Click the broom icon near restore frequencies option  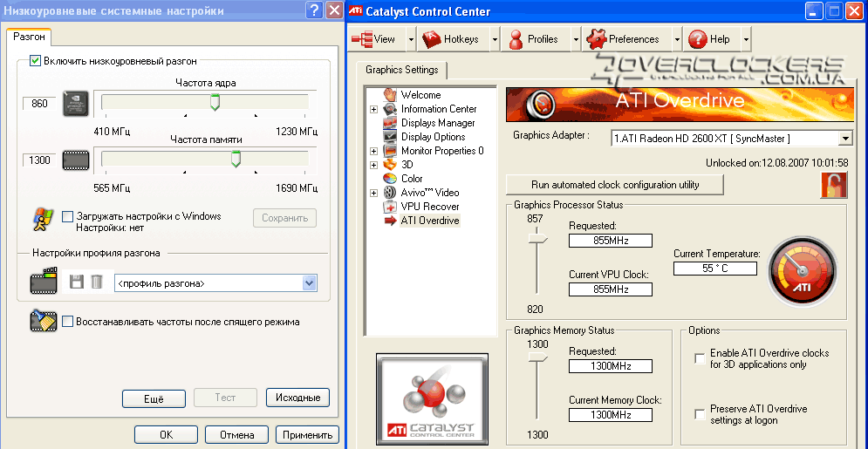(44, 321)
